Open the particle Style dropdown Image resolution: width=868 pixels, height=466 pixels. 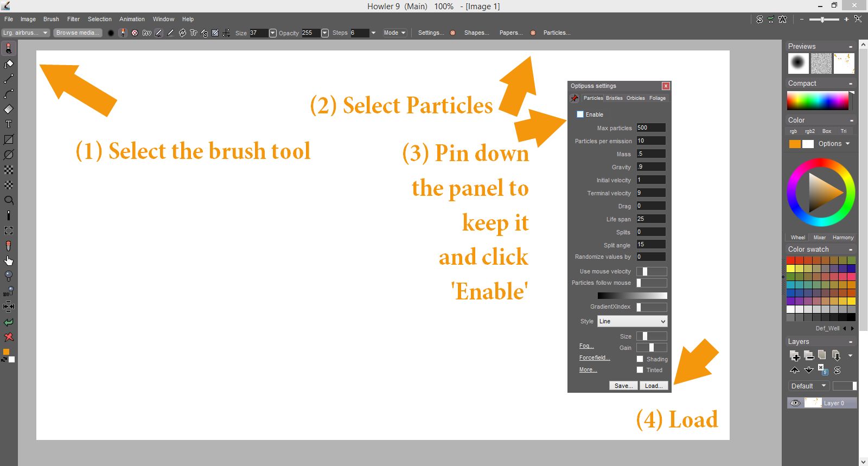[632, 321]
